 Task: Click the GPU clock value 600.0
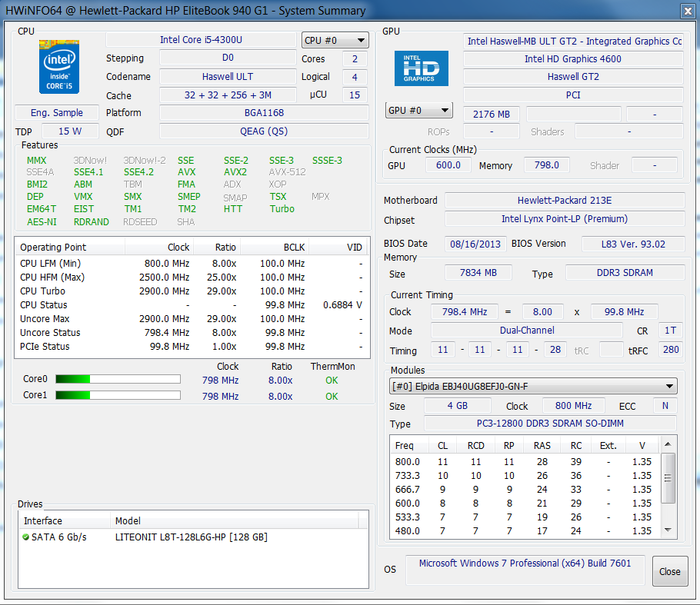click(448, 165)
